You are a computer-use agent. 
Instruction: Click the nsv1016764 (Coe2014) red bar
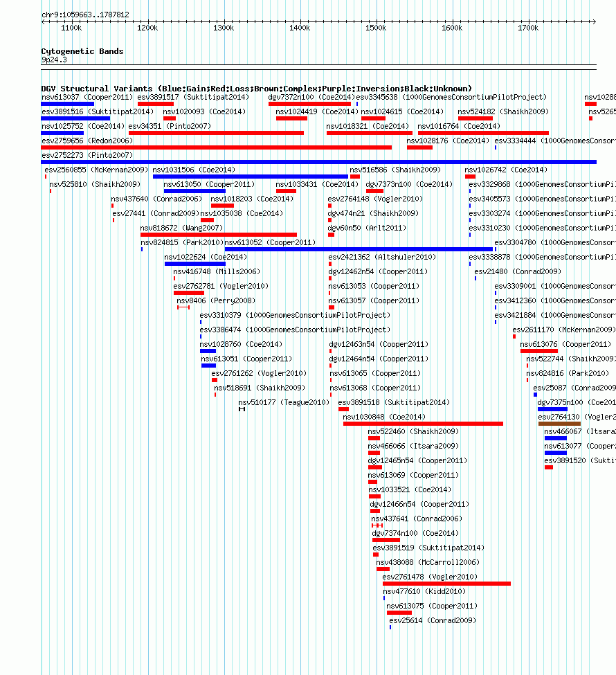tap(483, 133)
